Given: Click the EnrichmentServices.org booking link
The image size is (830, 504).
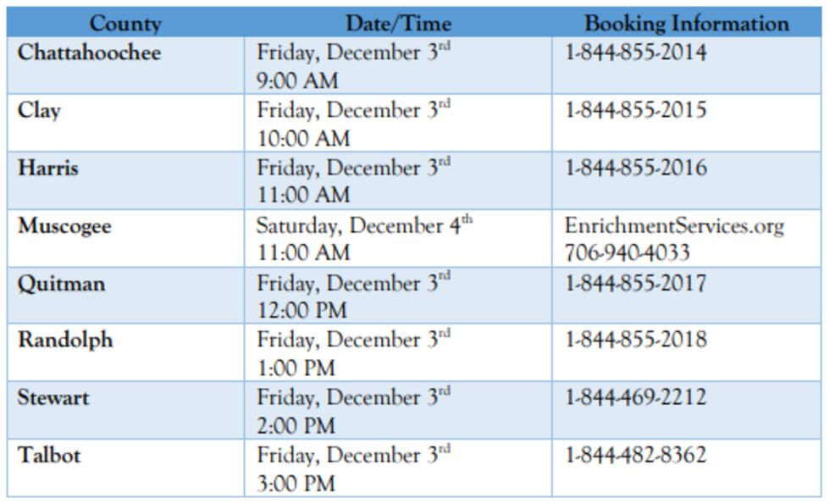Looking at the screenshot, I should [674, 226].
